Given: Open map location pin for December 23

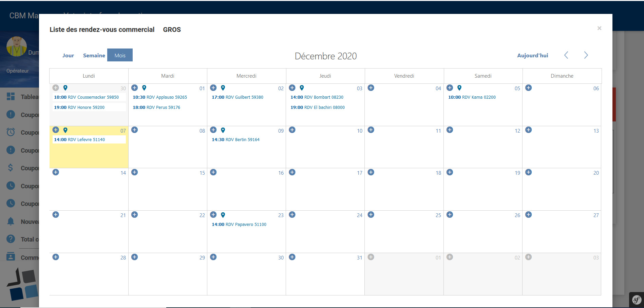Looking at the screenshot, I should [223, 215].
